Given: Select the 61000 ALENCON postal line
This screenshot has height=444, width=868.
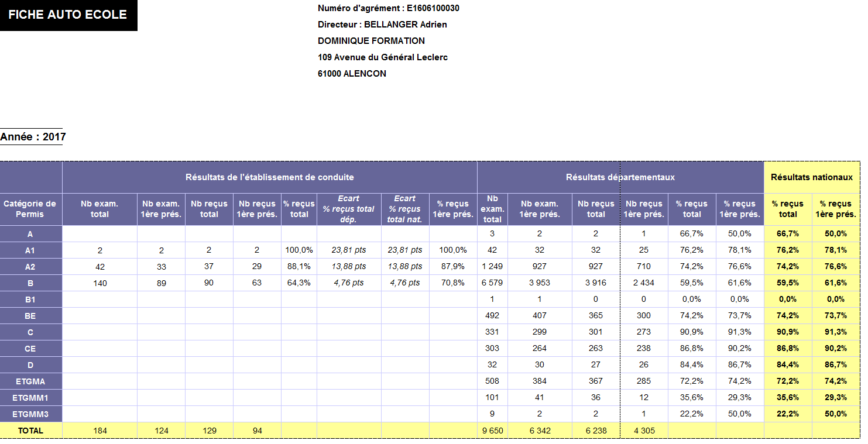Looking at the screenshot, I should point(352,74).
